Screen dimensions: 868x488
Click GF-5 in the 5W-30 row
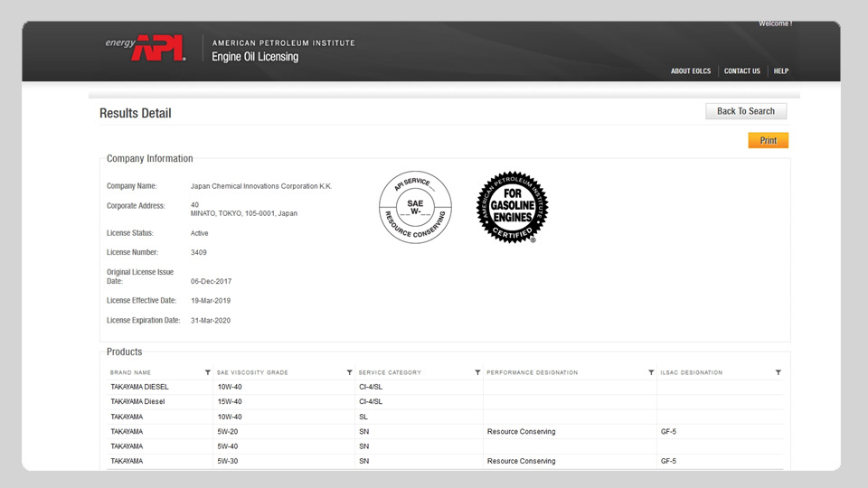[x=668, y=461]
